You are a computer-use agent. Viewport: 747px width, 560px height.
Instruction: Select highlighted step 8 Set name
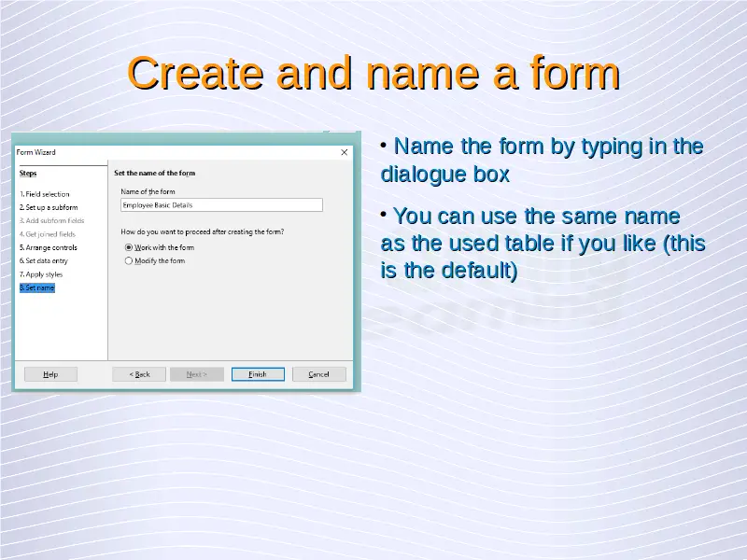tap(37, 287)
